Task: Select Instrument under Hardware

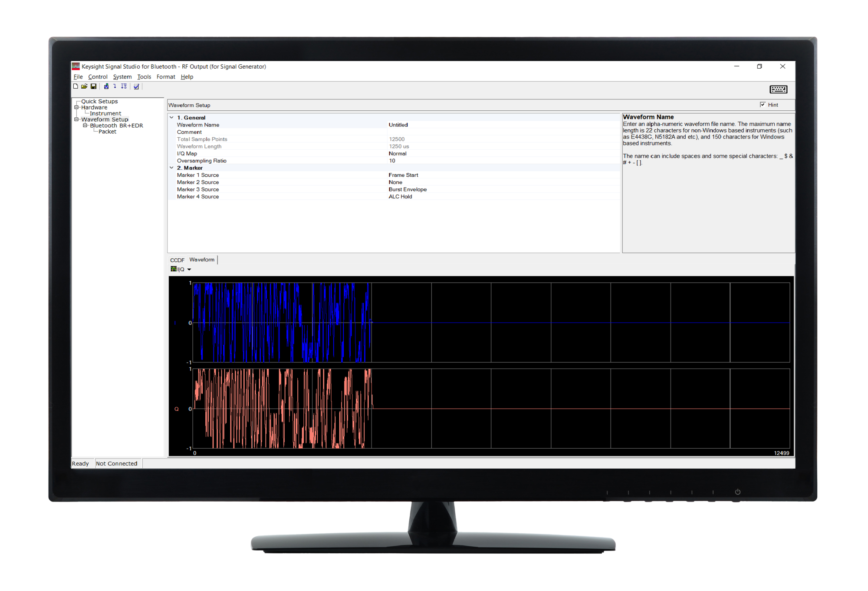Action: click(x=105, y=113)
